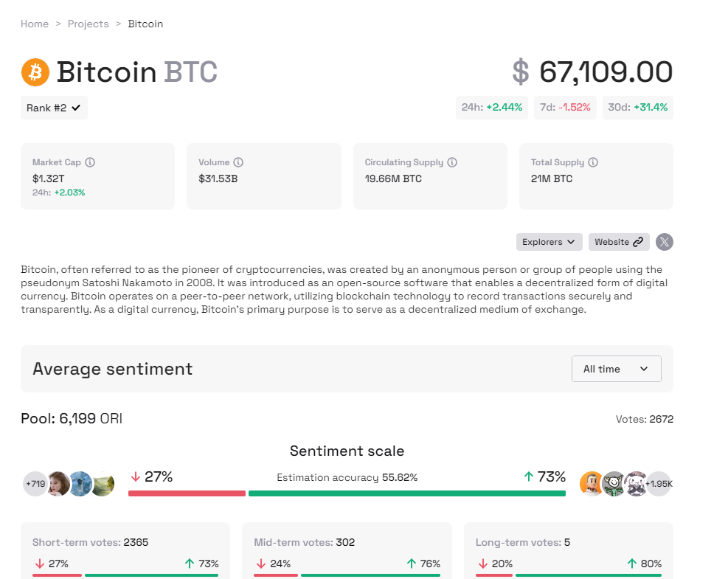728x579 pixels.
Task: Click the Estimation accuracy 55.62% text
Action: pos(347,477)
